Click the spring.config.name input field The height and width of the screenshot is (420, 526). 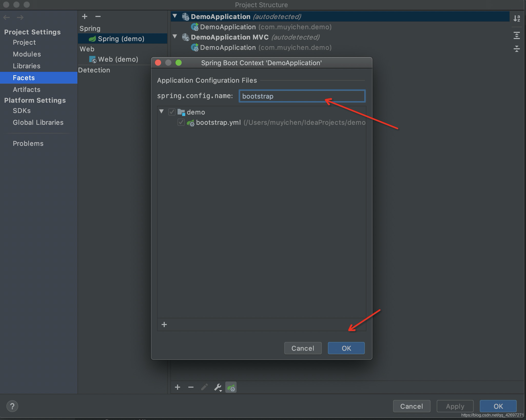pyautogui.click(x=302, y=96)
